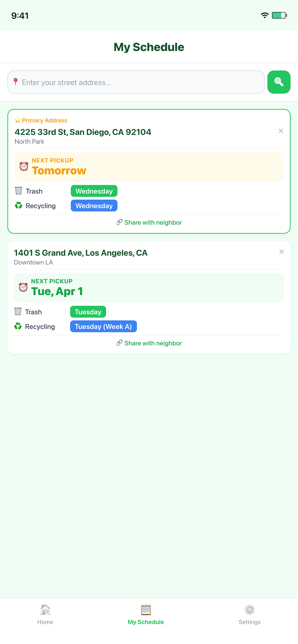Viewport: 298px width, 644px height.
Task: Click the green Tuesday trash badge
Action: 88,312
